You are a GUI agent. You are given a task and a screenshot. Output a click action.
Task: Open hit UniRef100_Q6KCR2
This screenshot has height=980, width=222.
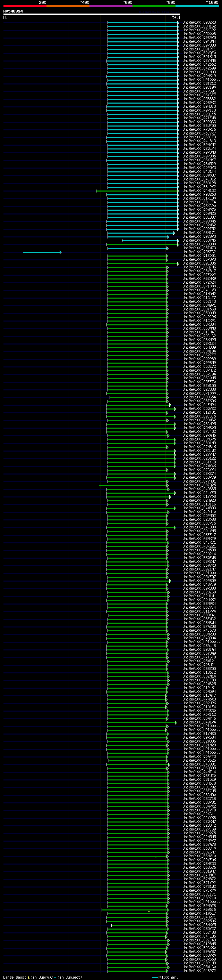(x=199, y=30)
